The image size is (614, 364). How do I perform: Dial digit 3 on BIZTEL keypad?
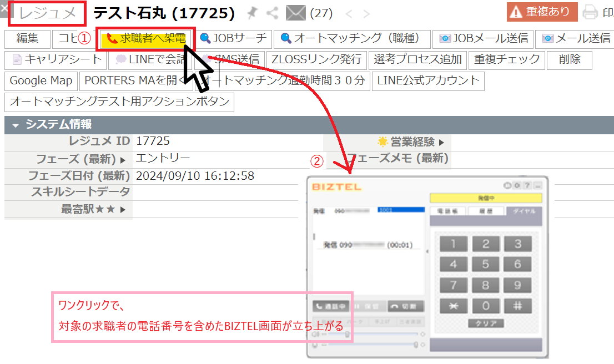click(x=517, y=244)
